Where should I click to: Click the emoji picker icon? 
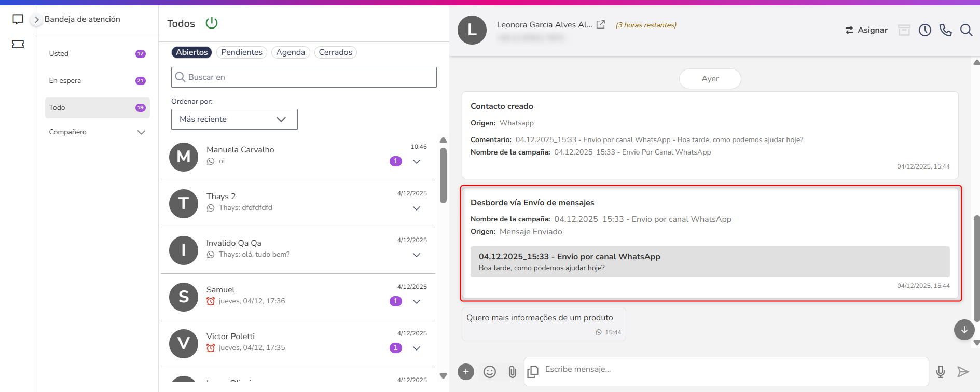click(x=490, y=372)
